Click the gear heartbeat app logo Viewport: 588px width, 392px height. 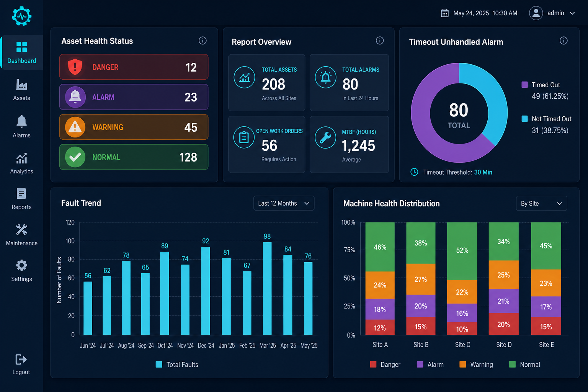21,16
